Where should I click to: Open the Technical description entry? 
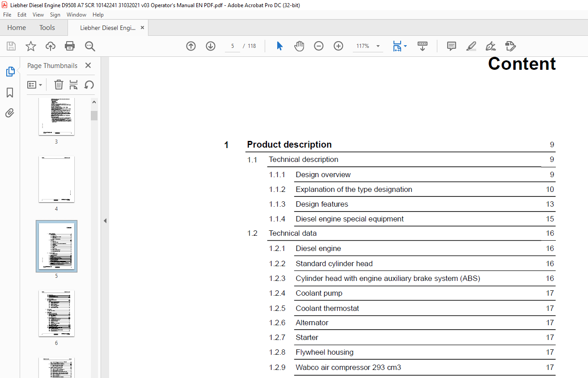point(304,160)
